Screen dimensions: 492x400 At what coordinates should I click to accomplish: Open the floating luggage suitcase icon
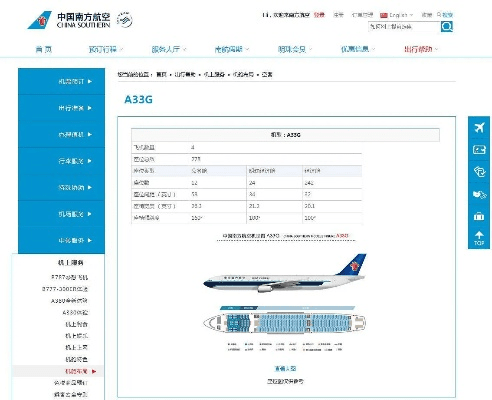[479, 216]
